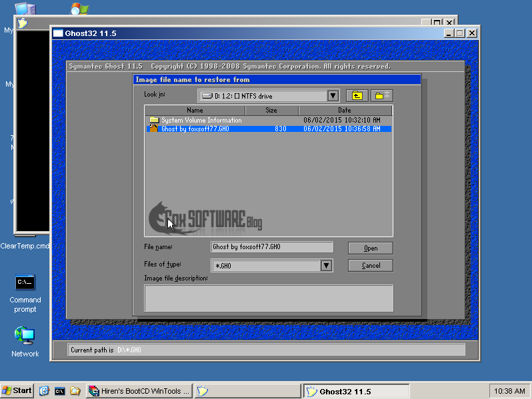Click the date 06/02/2015 10:36:58 AM cell
This screenshot has height=399, width=532.
341,129
